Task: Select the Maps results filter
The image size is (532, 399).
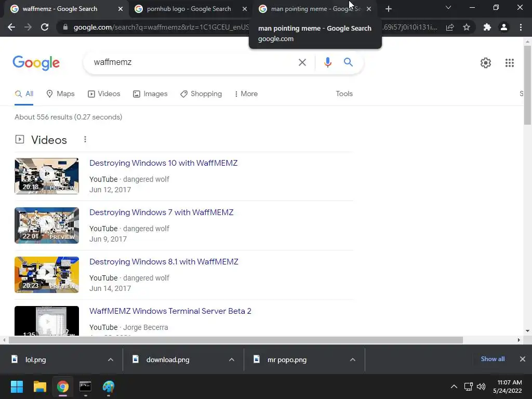Action: (60, 94)
